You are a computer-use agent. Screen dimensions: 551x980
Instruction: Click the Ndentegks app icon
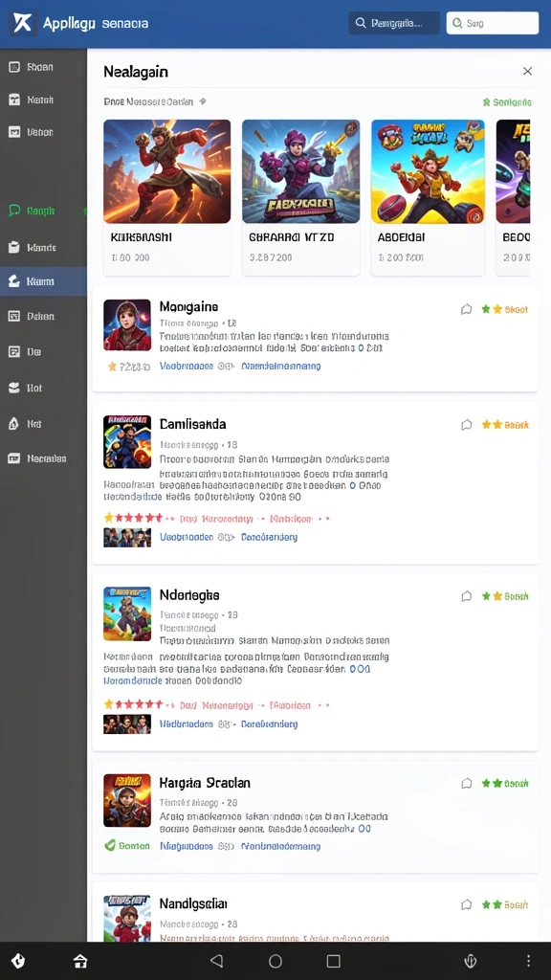(x=127, y=613)
